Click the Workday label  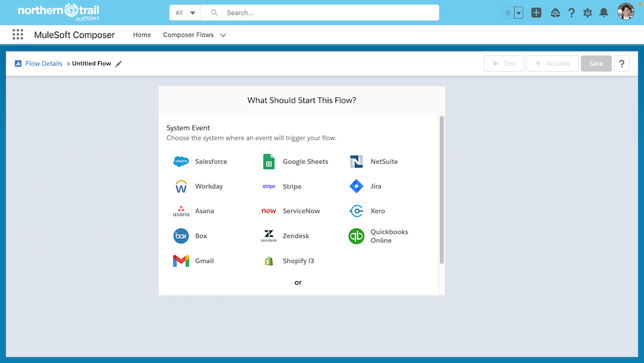209,186
